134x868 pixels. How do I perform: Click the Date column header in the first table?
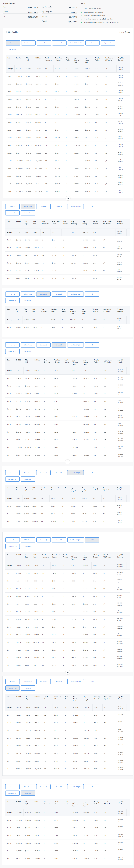tap(9, 58)
